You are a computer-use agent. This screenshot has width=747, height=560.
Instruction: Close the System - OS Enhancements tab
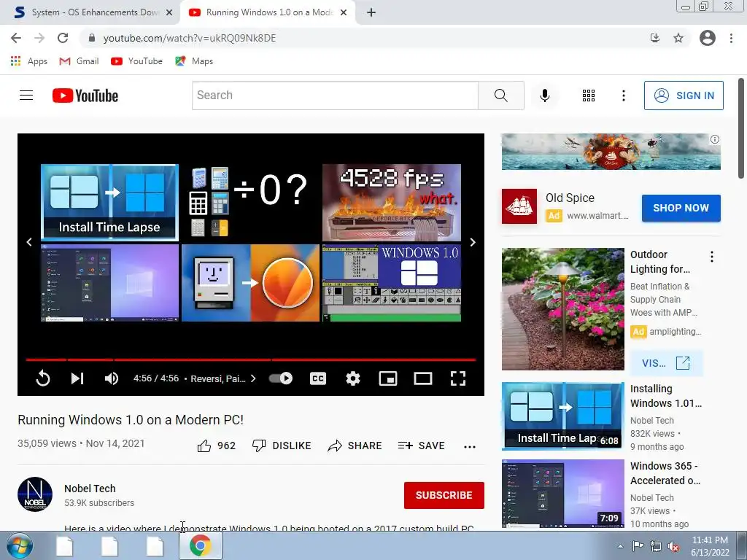169,13
